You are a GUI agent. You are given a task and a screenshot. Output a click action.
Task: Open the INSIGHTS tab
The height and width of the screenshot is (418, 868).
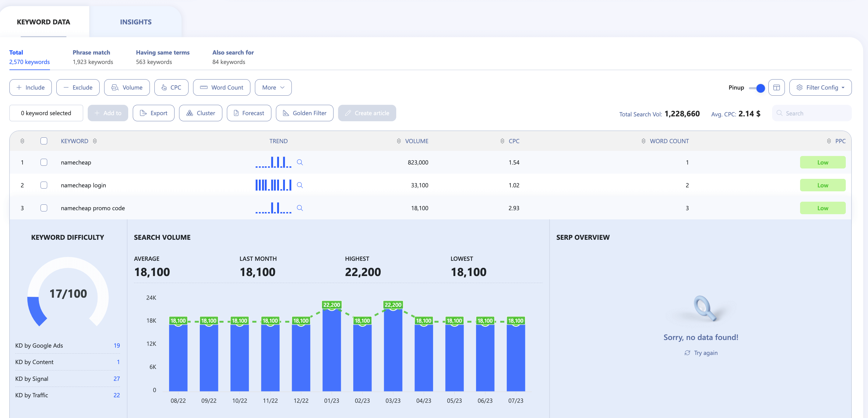[136, 22]
